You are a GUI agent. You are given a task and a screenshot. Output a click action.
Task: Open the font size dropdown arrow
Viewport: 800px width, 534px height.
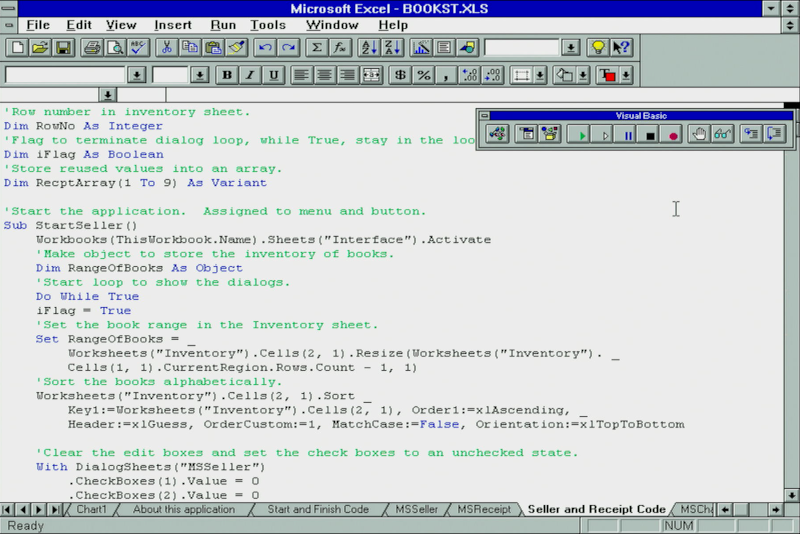pyautogui.click(x=199, y=75)
